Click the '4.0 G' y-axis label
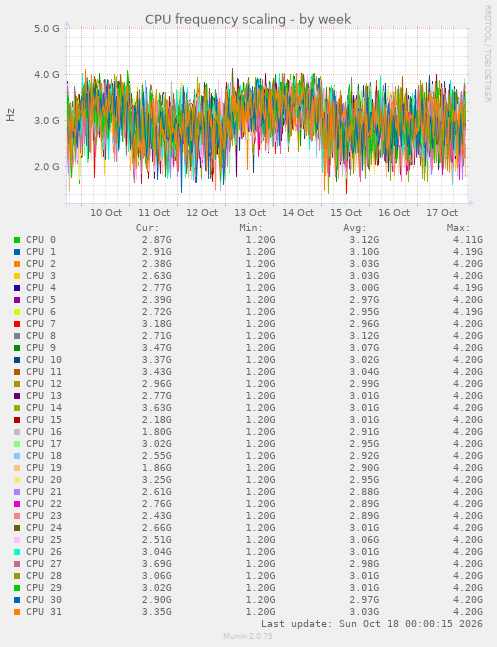This screenshot has width=497, height=647. 47,75
